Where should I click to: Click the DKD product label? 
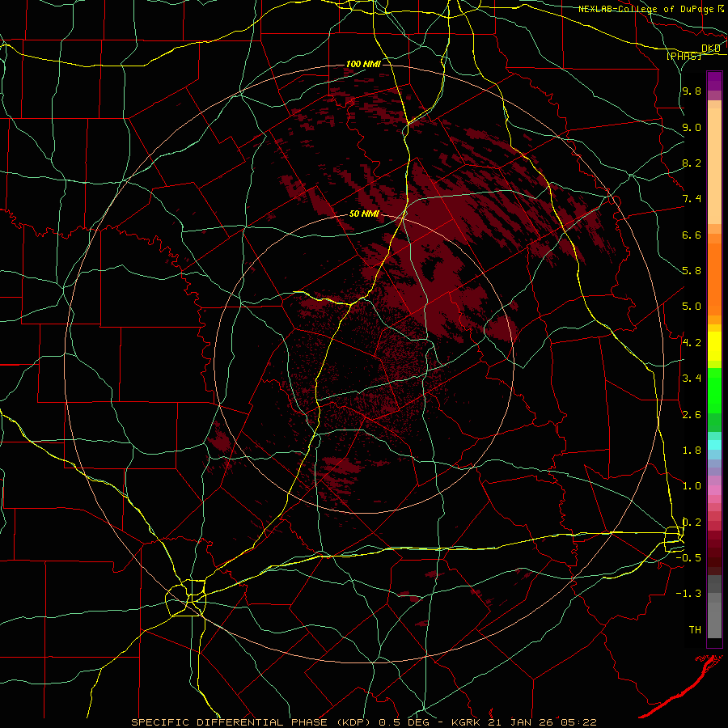711,49
